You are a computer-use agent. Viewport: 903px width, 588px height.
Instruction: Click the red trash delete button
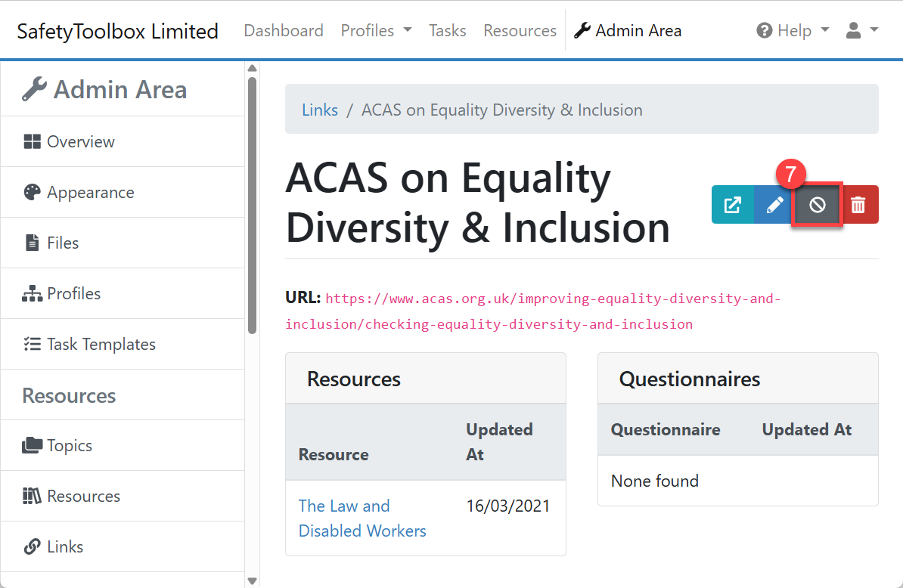[x=858, y=204]
